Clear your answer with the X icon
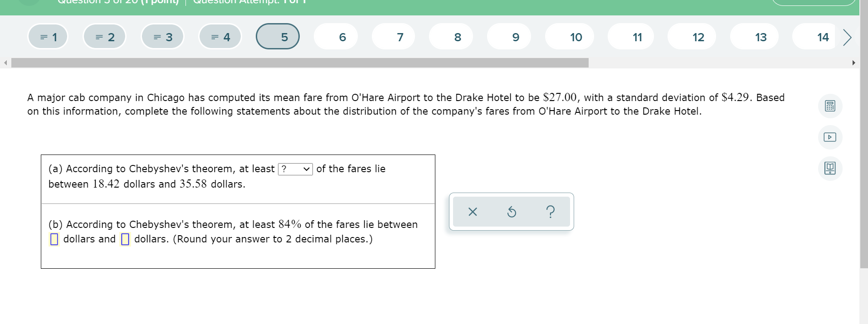This screenshot has width=868, height=324. click(472, 212)
